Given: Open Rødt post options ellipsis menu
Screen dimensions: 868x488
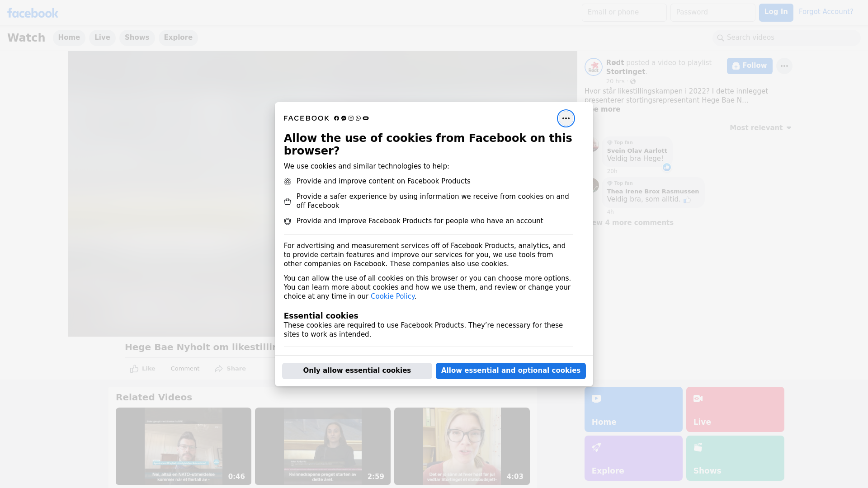Looking at the screenshot, I should pyautogui.click(x=784, y=66).
